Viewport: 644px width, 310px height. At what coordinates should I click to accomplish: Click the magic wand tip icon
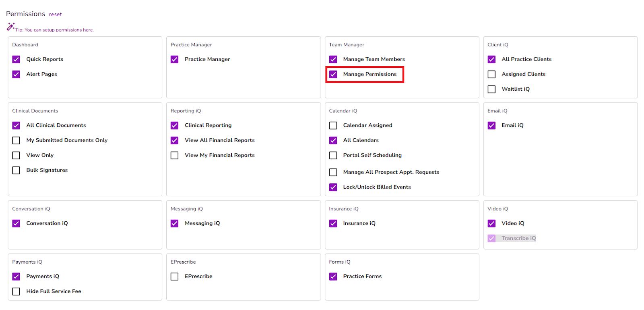pos(10,27)
